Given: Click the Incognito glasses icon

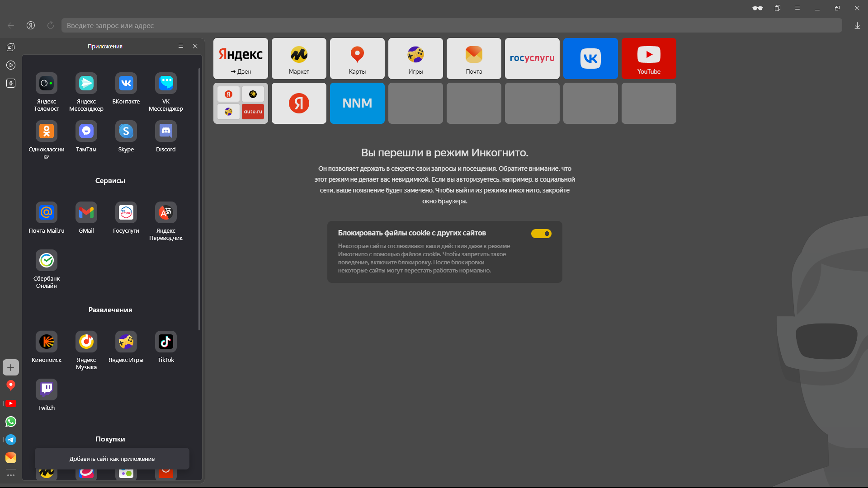Looking at the screenshot, I should pyautogui.click(x=758, y=8).
